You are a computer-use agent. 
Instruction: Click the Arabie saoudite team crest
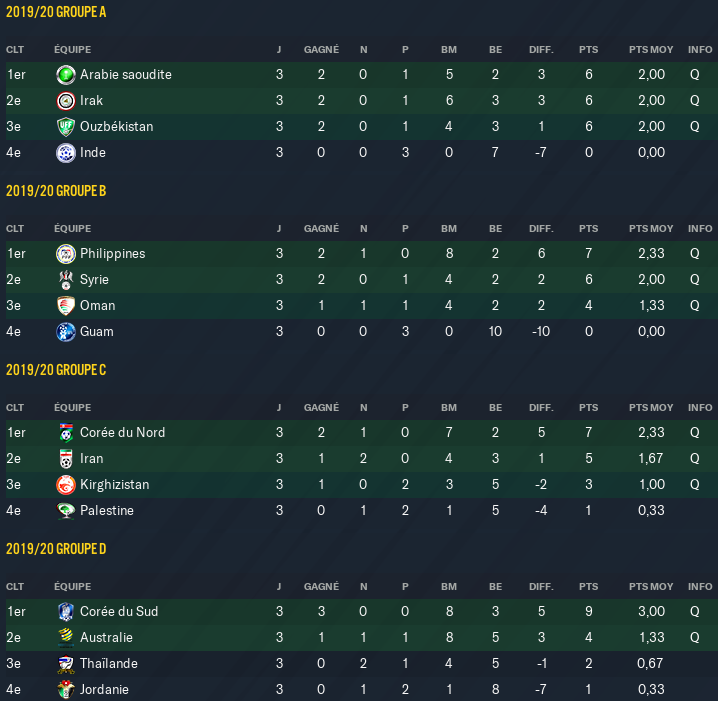[x=65, y=75]
